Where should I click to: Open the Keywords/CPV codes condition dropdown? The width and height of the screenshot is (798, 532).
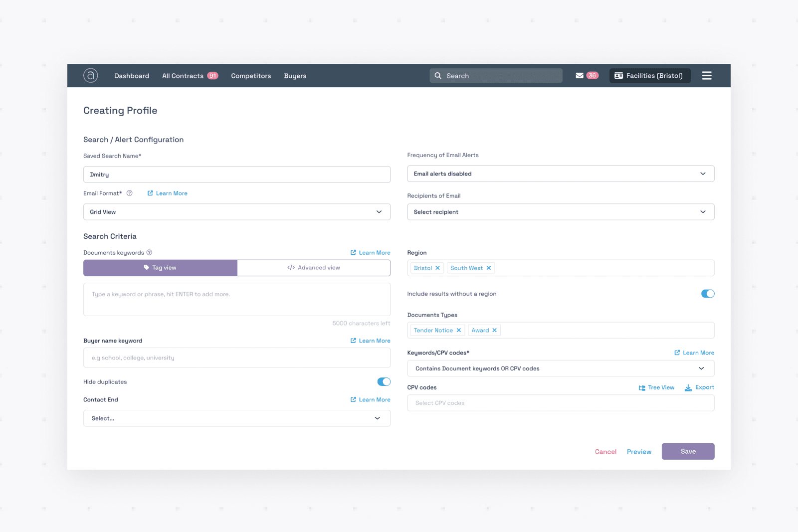click(561, 368)
